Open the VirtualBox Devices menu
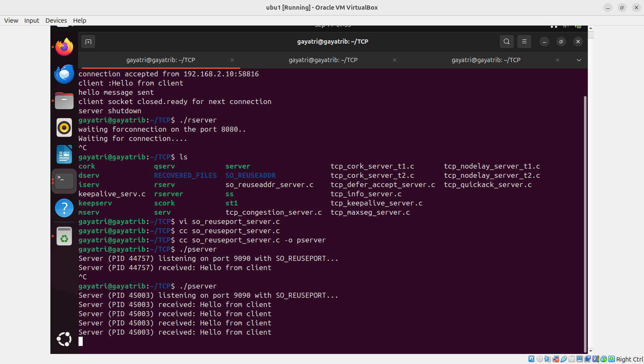 click(x=56, y=21)
